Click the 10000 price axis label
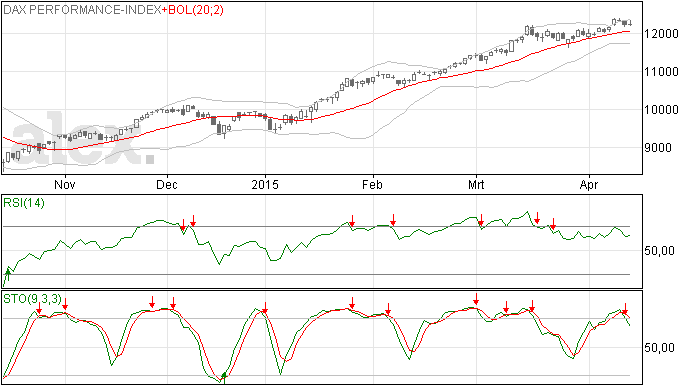This screenshot has height=387, width=690. pyautogui.click(x=661, y=110)
